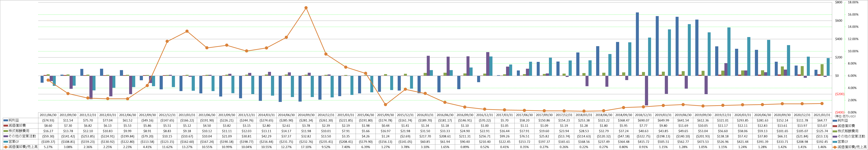
Task: Click the 10.00% secondary axis label
Action: [853, 51]
